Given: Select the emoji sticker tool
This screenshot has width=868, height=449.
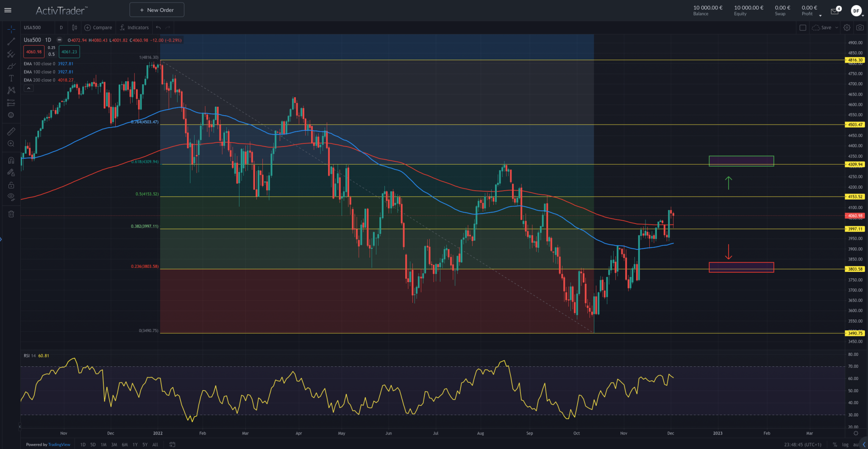Looking at the screenshot, I should pos(11,115).
